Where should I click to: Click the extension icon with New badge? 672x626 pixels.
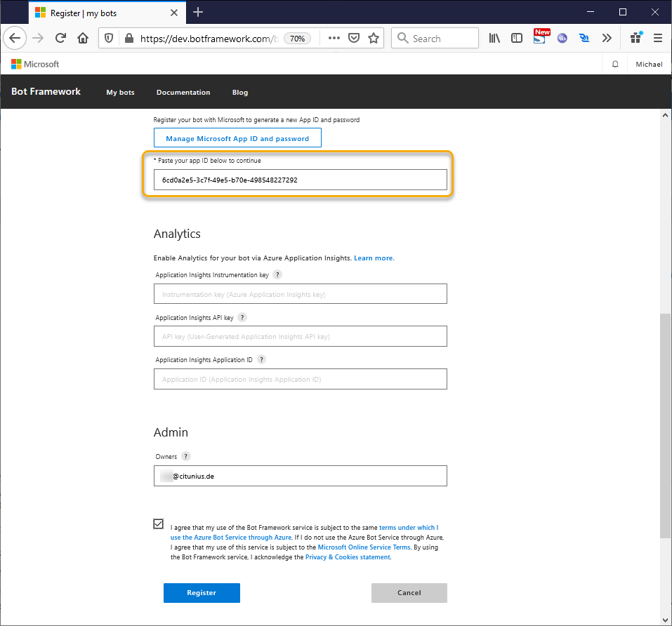pos(541,36)
